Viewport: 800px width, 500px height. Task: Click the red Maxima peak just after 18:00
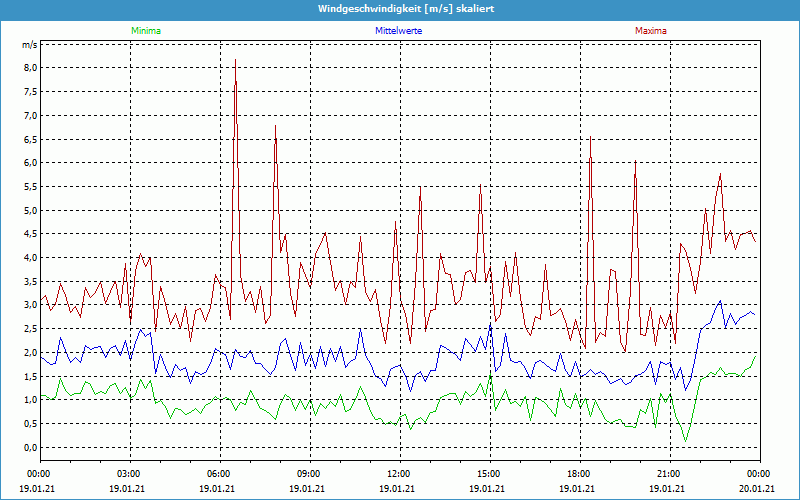[590, 138]
